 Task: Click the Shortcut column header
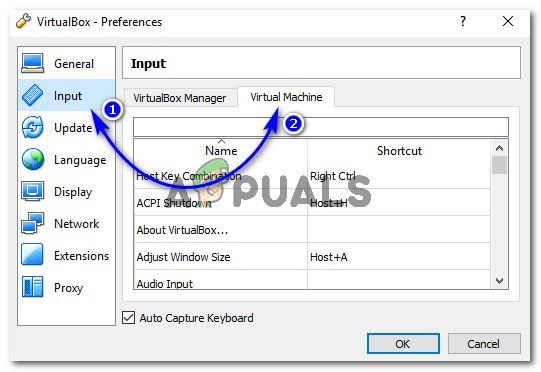[399, 150]
